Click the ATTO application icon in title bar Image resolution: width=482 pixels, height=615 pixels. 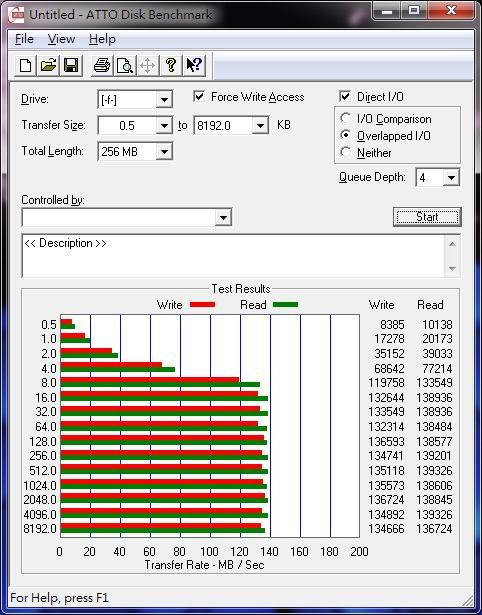click(16, 15)
